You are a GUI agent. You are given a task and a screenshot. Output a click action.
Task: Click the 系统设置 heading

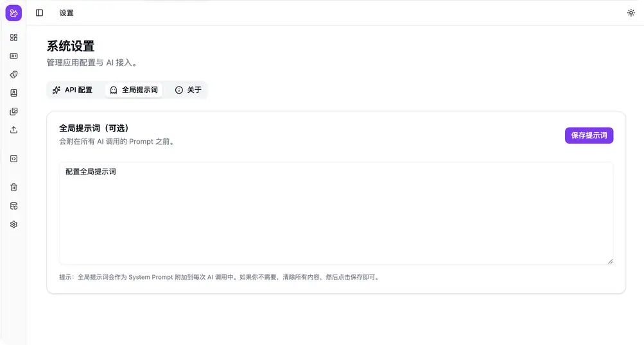[71, 46]
